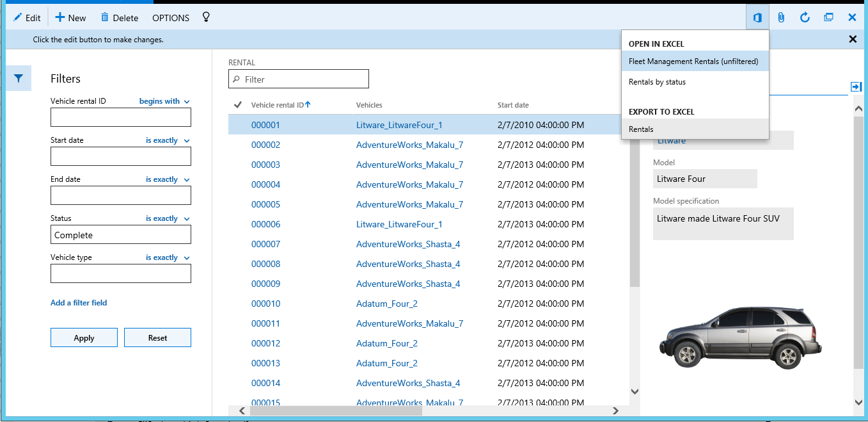This screenshot has height=422, width=868.
Task: Click the Model field Litware Four
Action: tap(705, 179)
